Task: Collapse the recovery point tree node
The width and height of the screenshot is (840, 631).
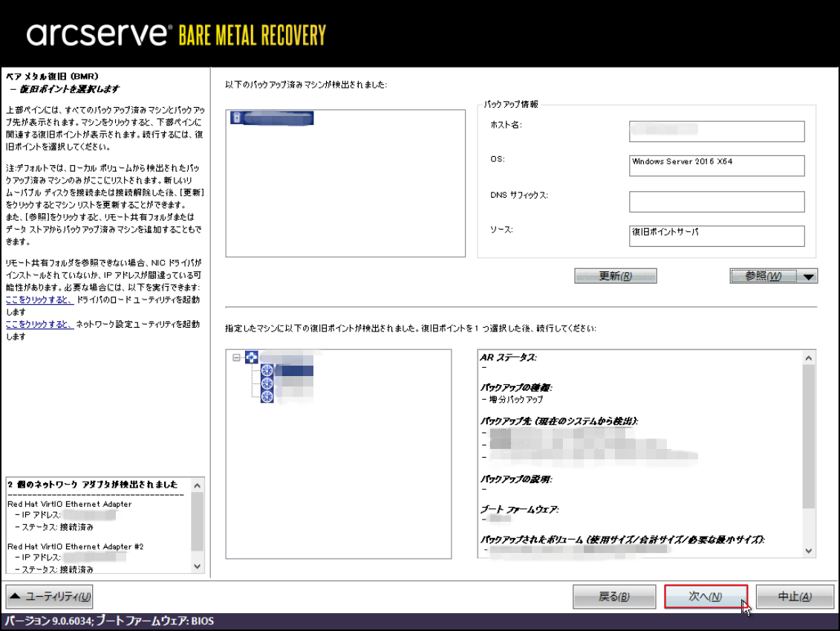Action: (237, 357)
